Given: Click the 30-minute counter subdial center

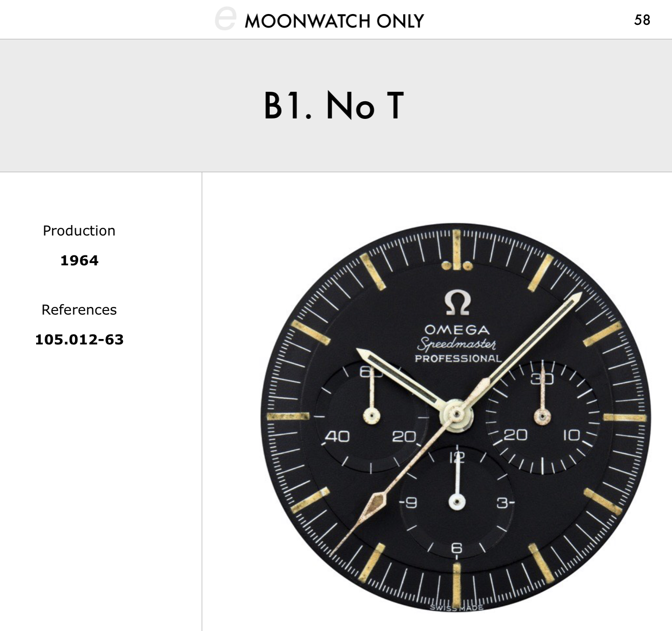Looking at the screenshot, I should coord(542,416).
